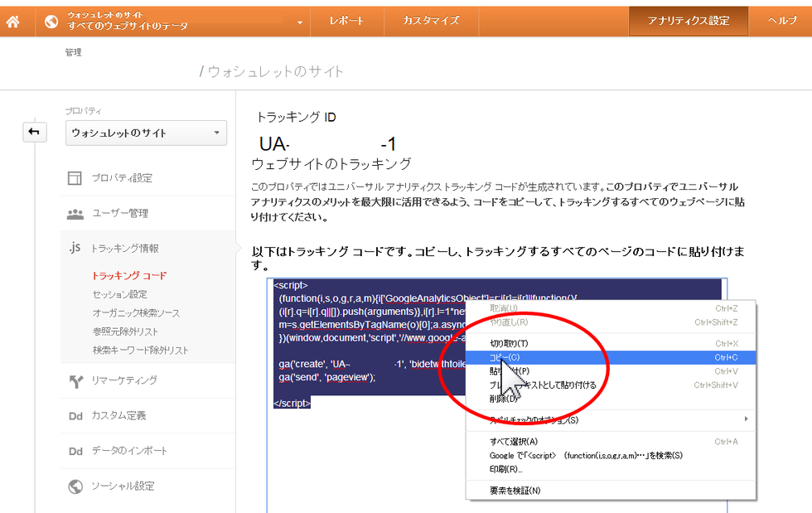Click the プロパティ設定 layout icon
Screen dimensions: 812x513
click(x=75, y=178)
